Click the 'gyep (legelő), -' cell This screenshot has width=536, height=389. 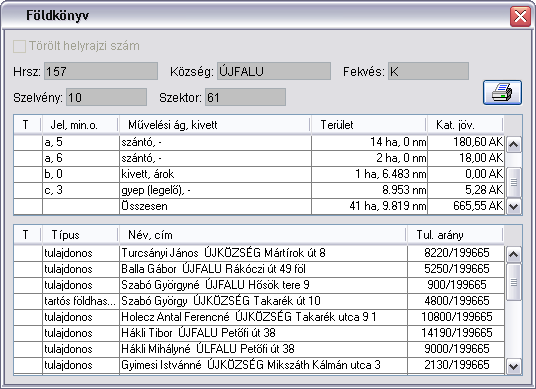click(x=215, y=190)
